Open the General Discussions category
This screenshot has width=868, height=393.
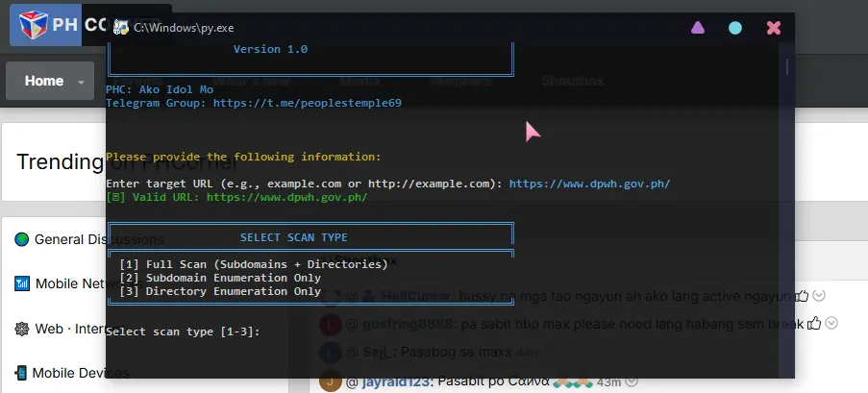[x=99, y=239]
